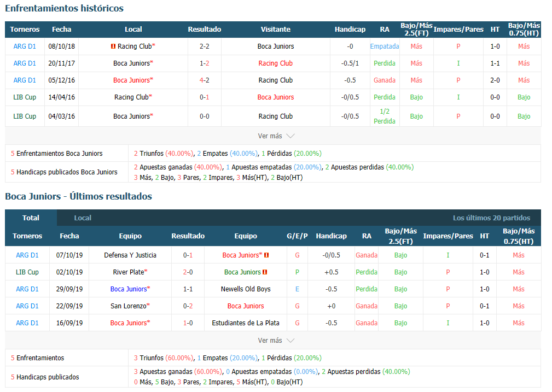Viewport: 552px width, 392px height.
Task: Click '5 Handicaps publicados Boca Juniors' label
Action: (x=64, y=172)
